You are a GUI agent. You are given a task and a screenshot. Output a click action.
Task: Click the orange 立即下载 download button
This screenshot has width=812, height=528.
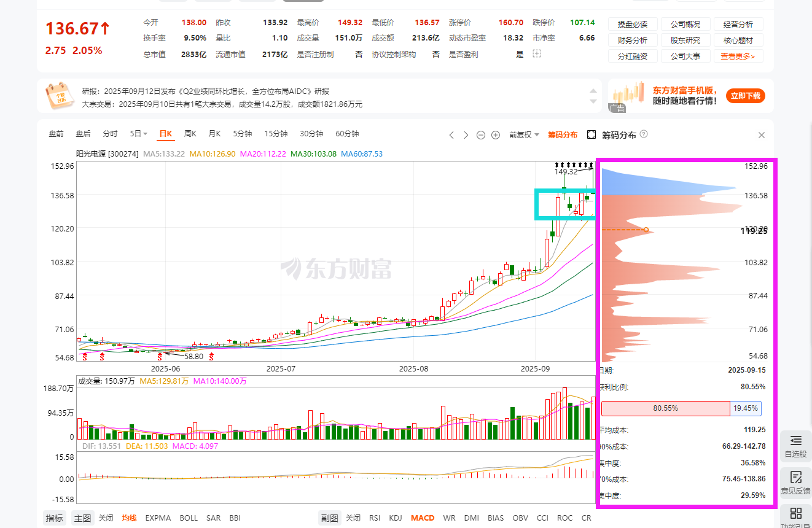click(746, 96)
